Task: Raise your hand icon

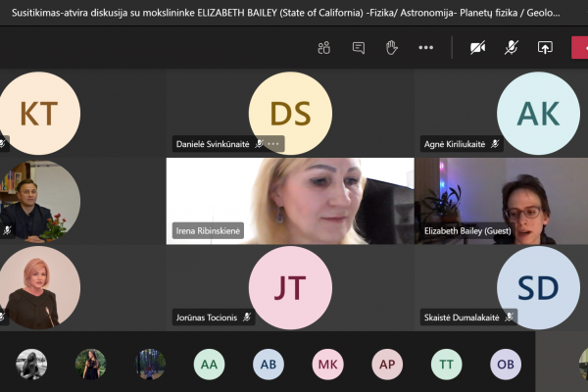Action: [391, 48]
